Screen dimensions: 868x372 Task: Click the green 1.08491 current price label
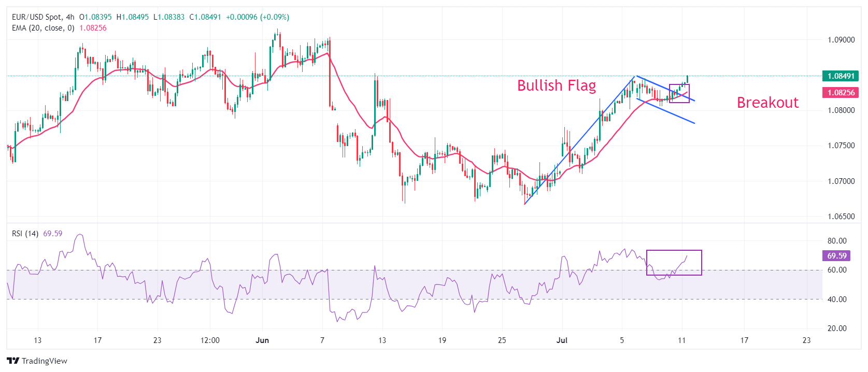(x=840, y=76)
